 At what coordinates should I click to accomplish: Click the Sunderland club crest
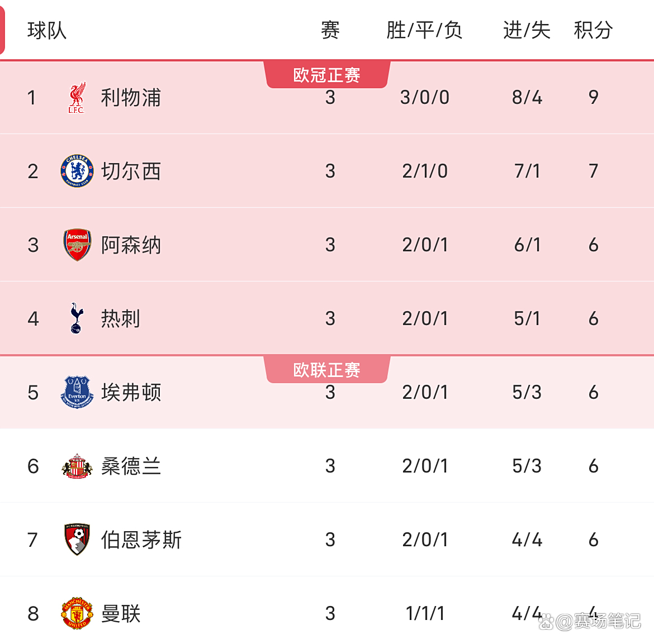[x=77, y=466]
